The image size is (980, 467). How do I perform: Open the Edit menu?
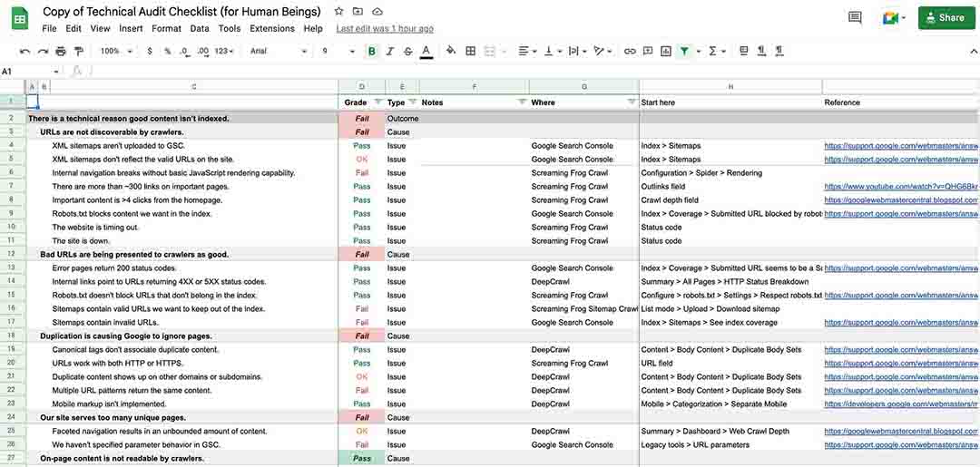point(73,29)
